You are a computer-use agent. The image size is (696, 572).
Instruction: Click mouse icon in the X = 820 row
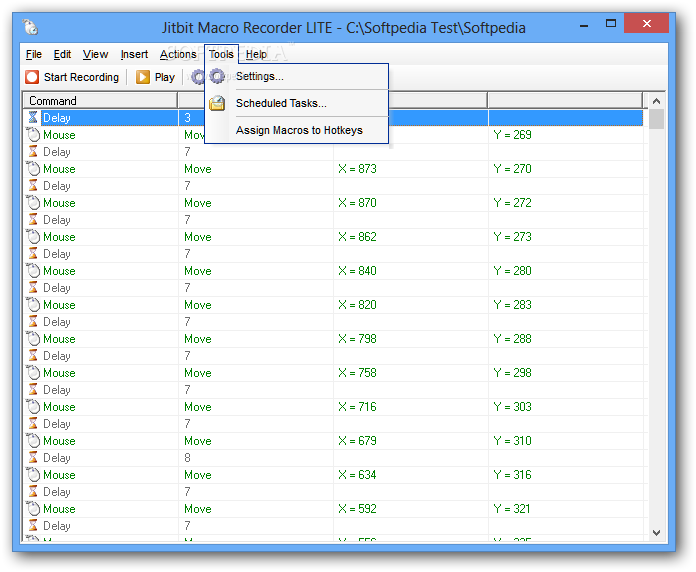[x=33, y=305]
